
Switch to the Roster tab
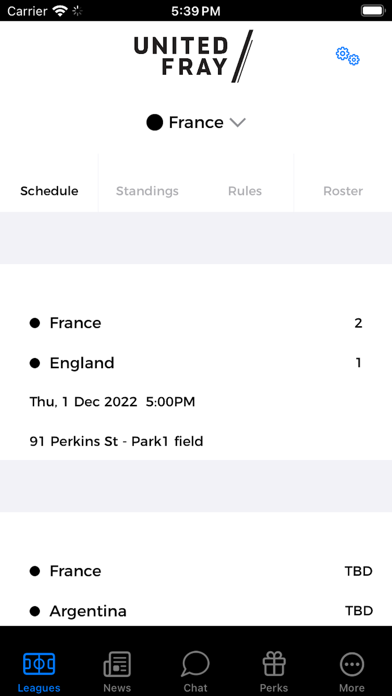343,191
